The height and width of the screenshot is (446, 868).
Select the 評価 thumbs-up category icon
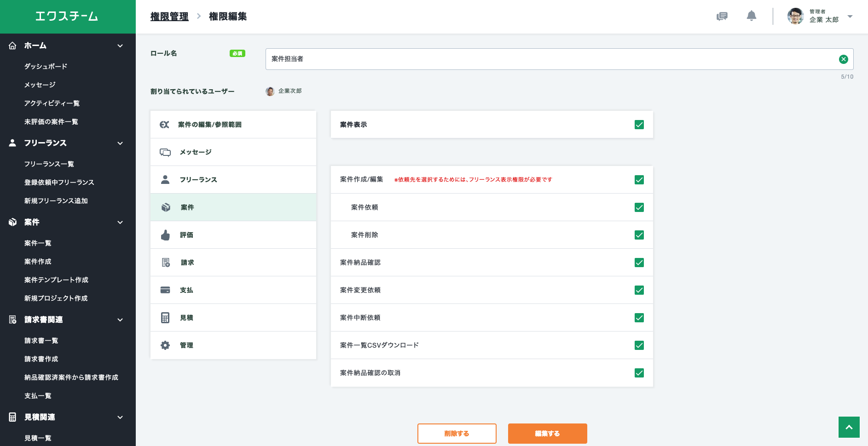coord(165,235)
